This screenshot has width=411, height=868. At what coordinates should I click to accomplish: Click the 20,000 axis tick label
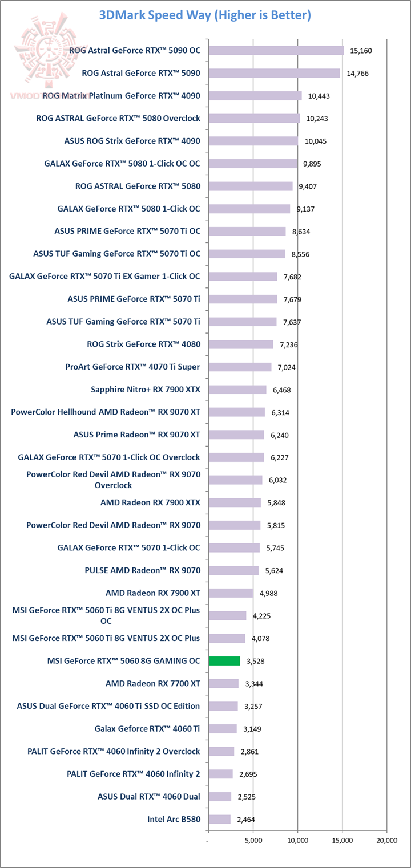pos(386,840)
